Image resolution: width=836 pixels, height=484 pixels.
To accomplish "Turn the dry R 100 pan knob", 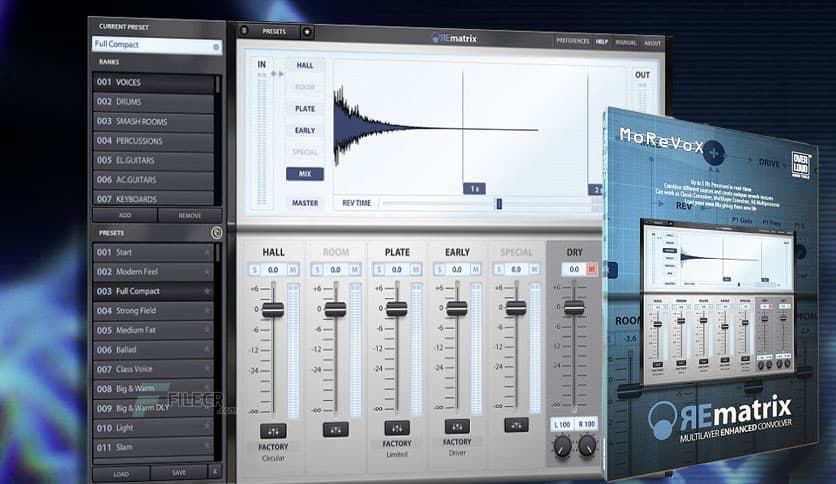I will [586, 445].
